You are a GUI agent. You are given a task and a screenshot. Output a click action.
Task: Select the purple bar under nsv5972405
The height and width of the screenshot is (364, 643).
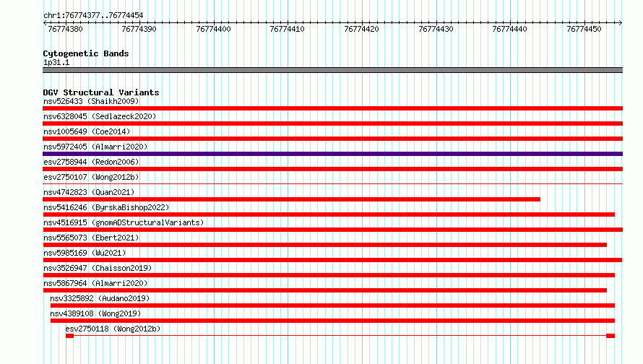(332, 154)
